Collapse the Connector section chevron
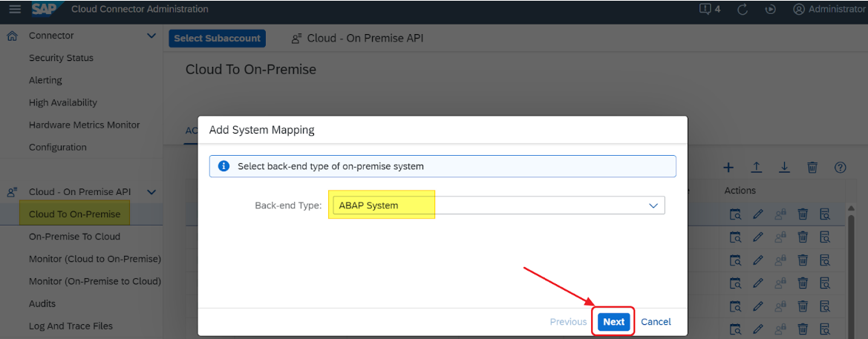The height and width of the screenshot is (339, 868). tap(151, 36)
